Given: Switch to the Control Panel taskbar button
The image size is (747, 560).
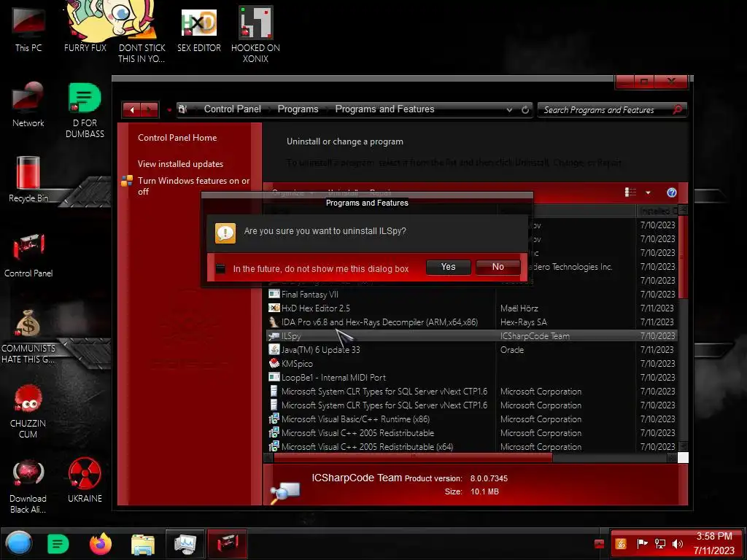Looking at the screenshot, I should click(228, 544).
